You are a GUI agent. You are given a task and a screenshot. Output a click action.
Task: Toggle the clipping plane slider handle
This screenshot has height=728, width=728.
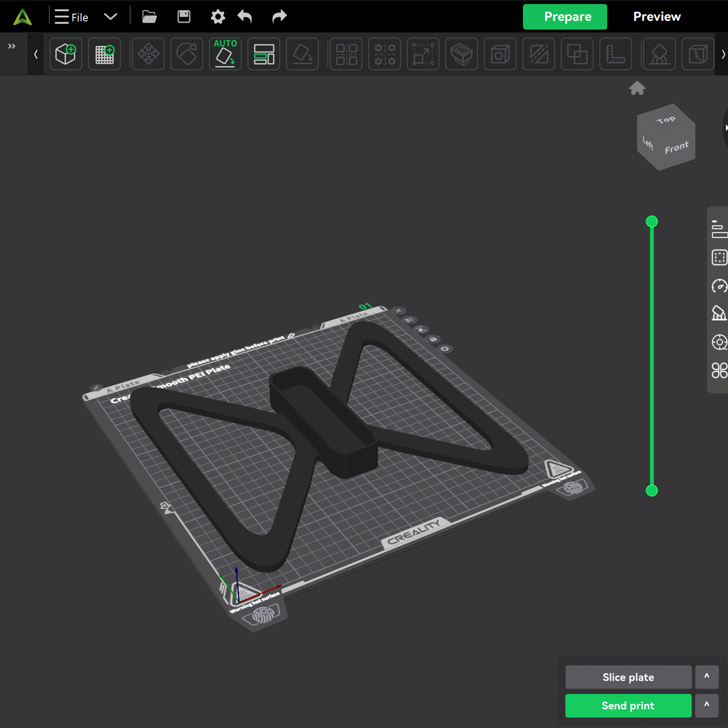point(652,221)
